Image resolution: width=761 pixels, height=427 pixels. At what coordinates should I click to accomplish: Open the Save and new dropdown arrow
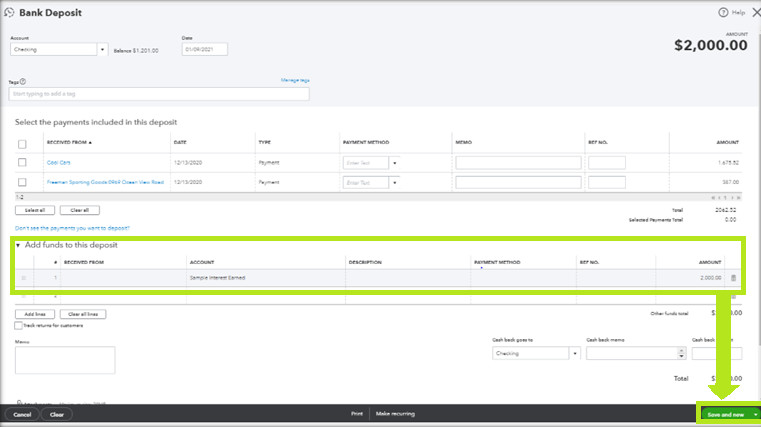755,414
